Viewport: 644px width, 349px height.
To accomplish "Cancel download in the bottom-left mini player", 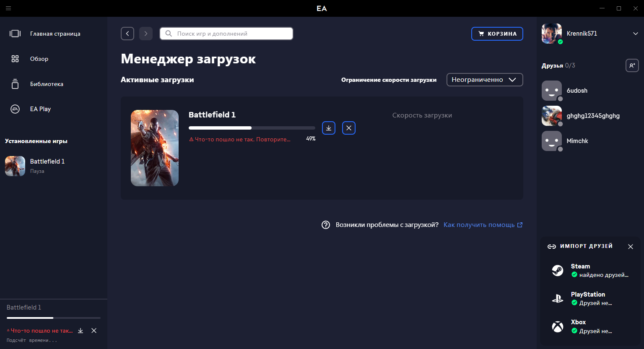I will click(94, 331).
